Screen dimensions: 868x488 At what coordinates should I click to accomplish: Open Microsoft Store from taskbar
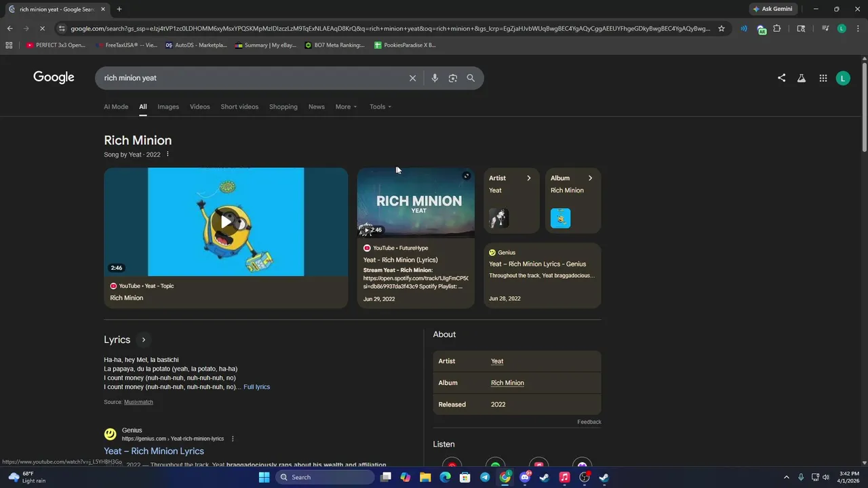tap(465, 477)
